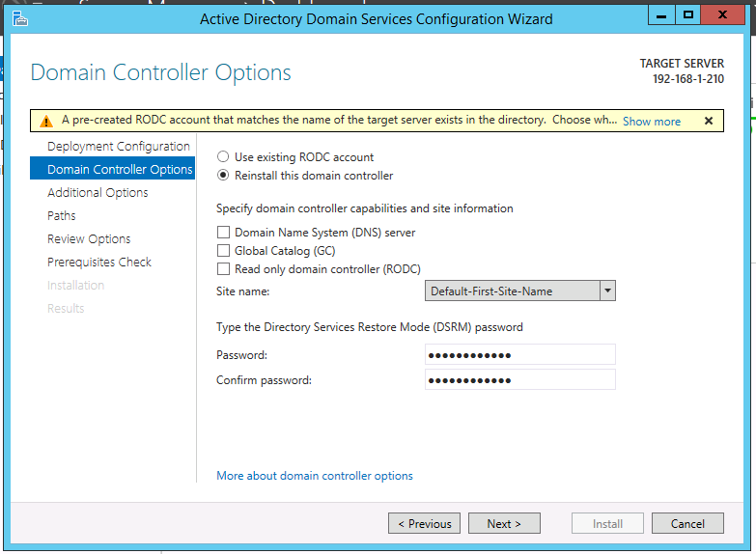Click into the Confirm password field
The image size is (756, 554).
click(519, 379)
